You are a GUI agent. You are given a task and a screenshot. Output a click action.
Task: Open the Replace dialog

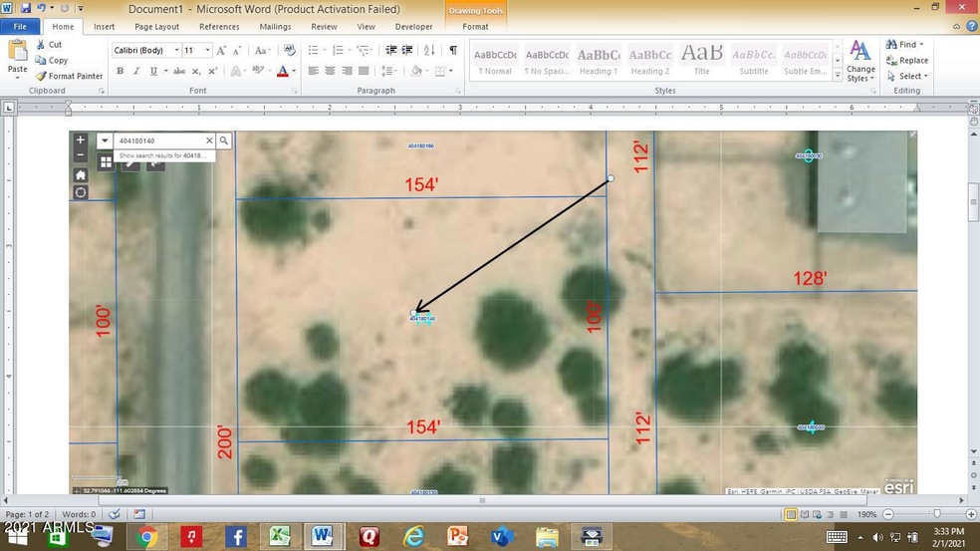[x=907, y=60]
